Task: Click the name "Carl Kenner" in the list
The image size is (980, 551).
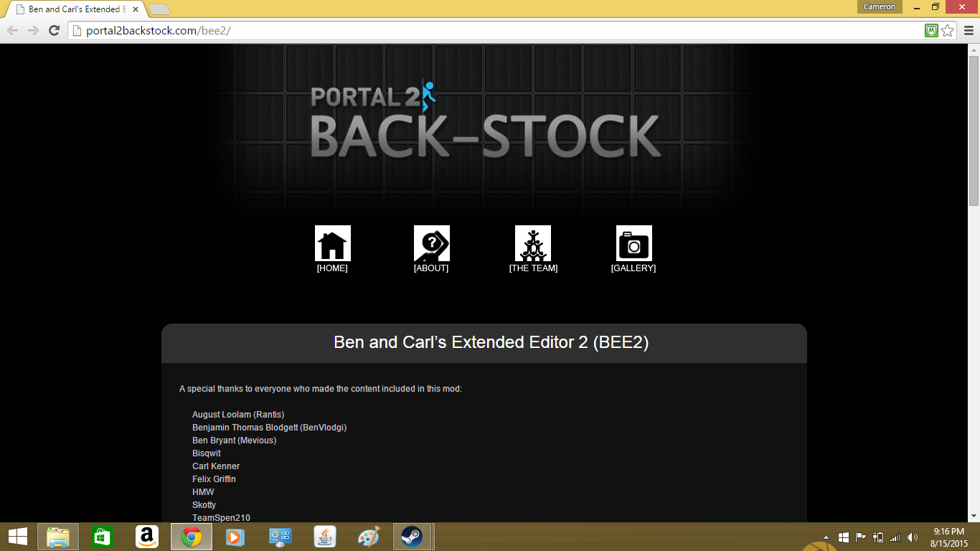Action: click(x=216, y=466)
